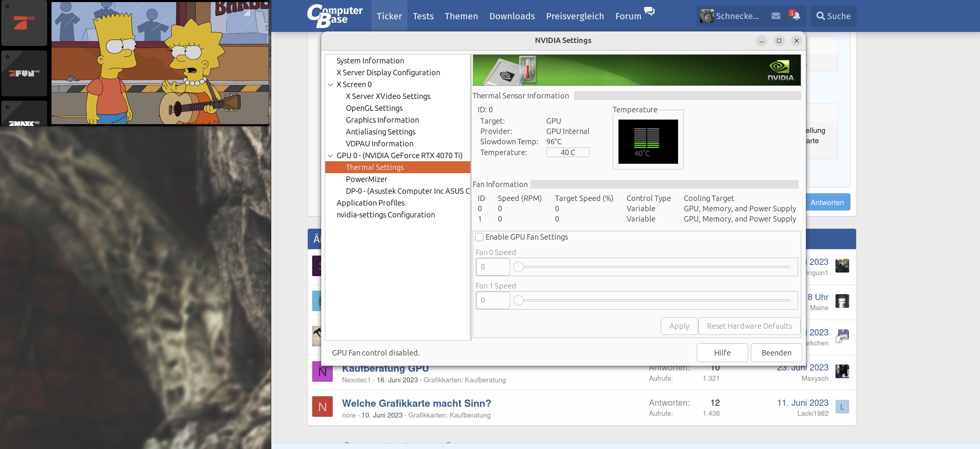Viewport: 980px width, 449px height.
Task: Collapse the X Screen 0 tree node
Action: 331,84
